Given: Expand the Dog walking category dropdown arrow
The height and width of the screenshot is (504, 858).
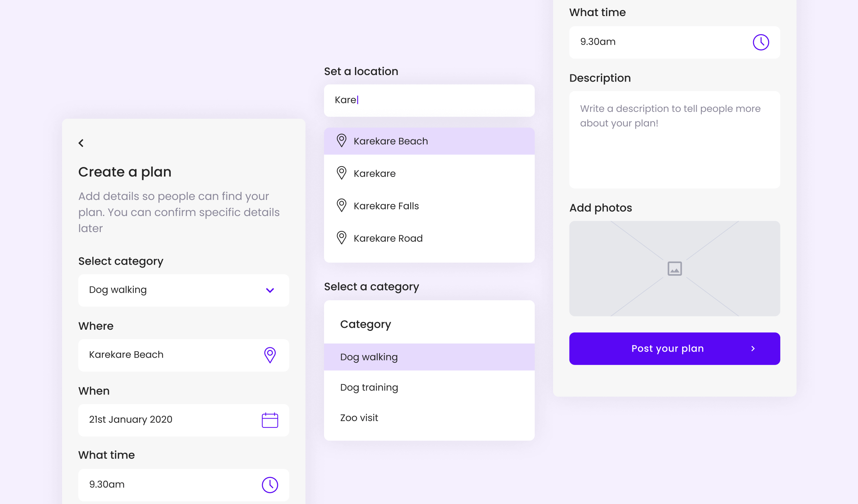Looking at the screenshot, I should [x=270, y=290].
